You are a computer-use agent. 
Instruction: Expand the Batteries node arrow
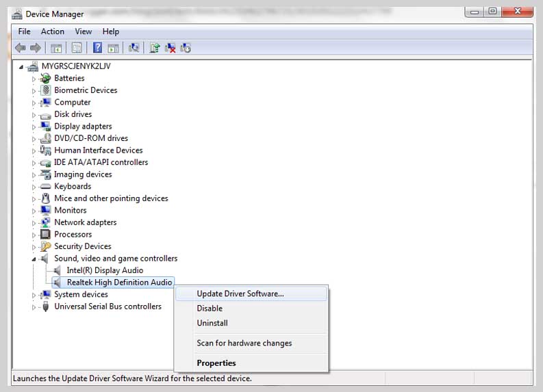tap(34, 79)
